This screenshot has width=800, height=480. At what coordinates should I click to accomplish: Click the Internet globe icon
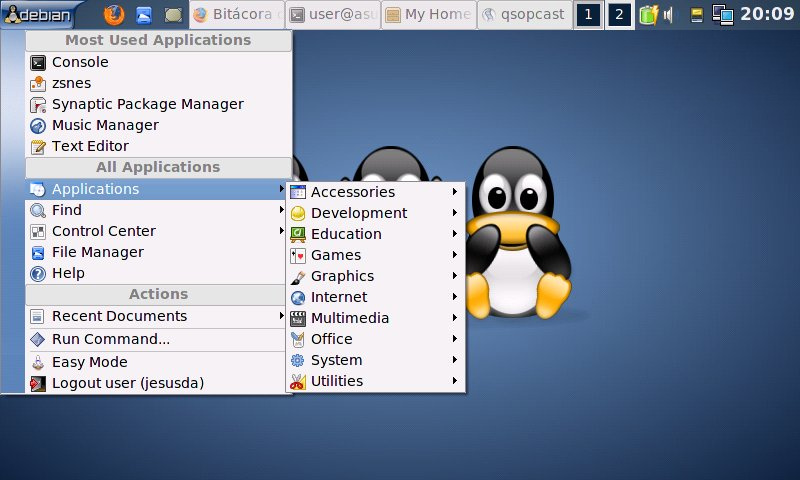(298, 297)
